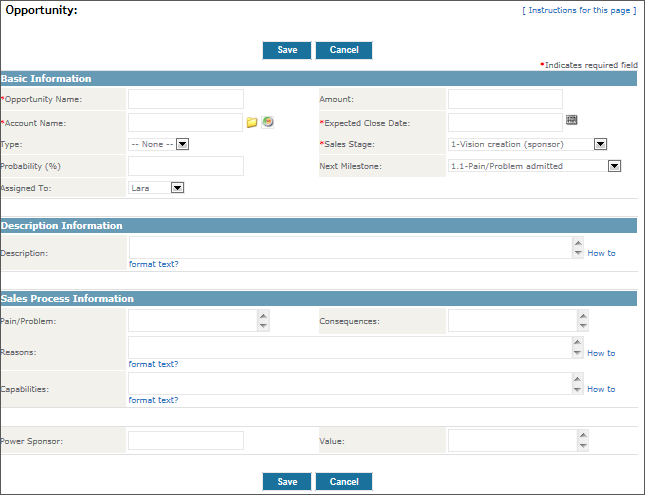Expand the Sales Stage dropdown
The width and height of the screenshot is (645, 495).
pyautogui.click(x=600, y=144)
